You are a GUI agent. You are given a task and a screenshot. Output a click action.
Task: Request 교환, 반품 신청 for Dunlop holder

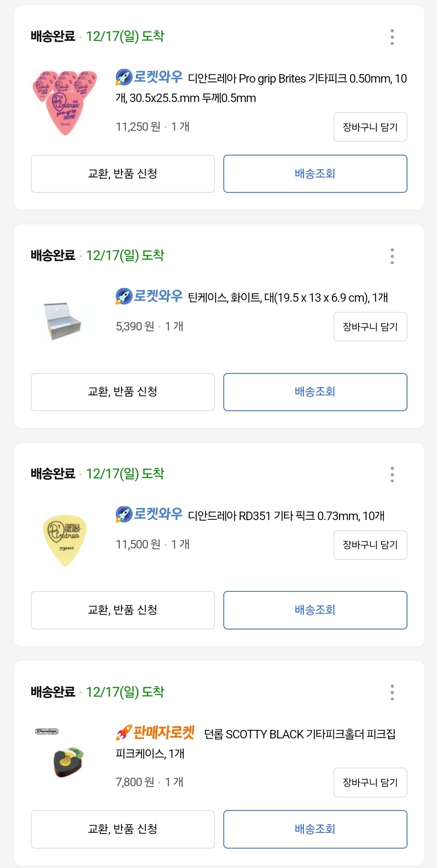click(123, 829)
